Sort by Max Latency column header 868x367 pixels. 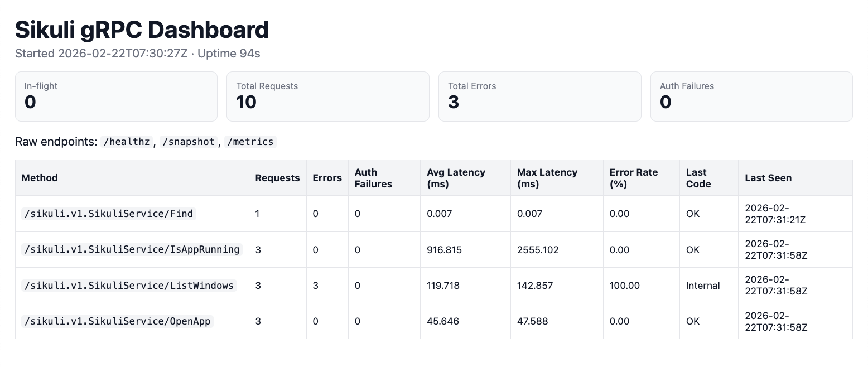(x=547, y=177)
